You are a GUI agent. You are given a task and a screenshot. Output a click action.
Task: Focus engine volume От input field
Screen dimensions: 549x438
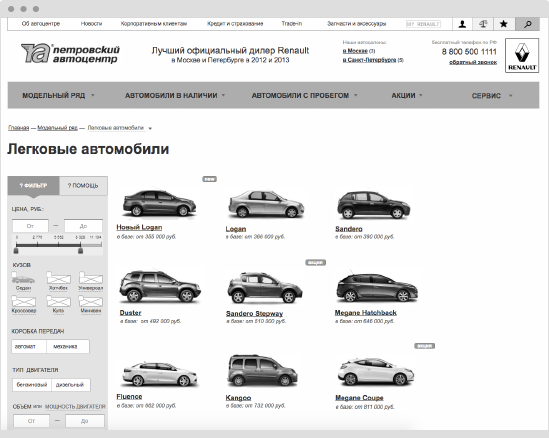(x=31, y=421)
